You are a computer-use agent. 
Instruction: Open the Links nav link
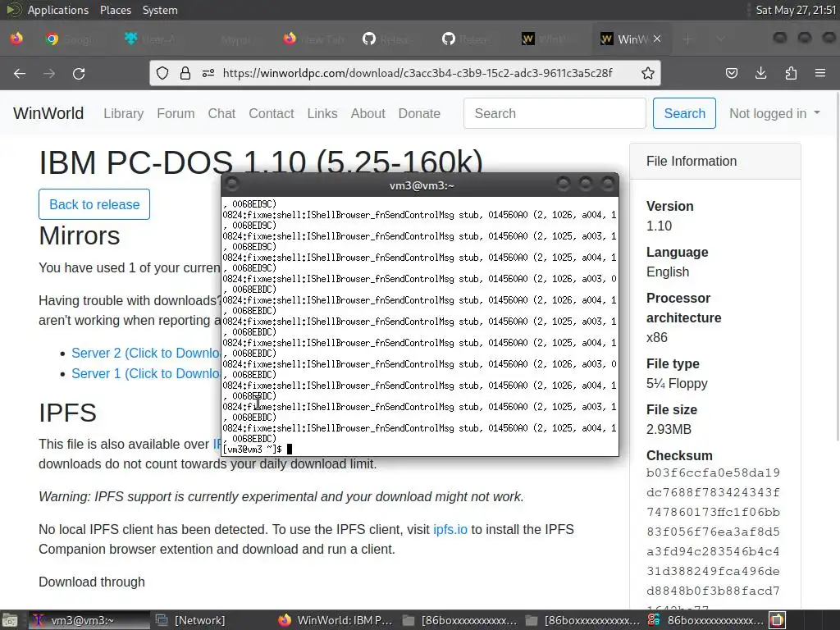(322, 113)
